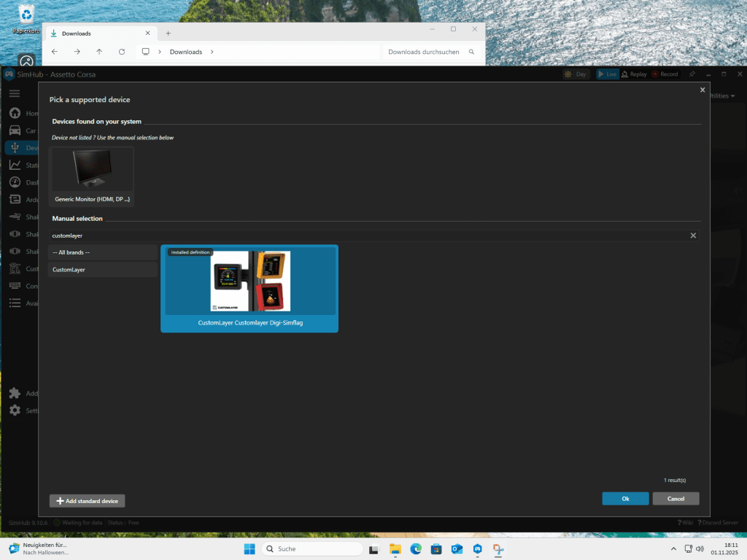Click the Dash Studio gauge icon

tap(15, 182)
